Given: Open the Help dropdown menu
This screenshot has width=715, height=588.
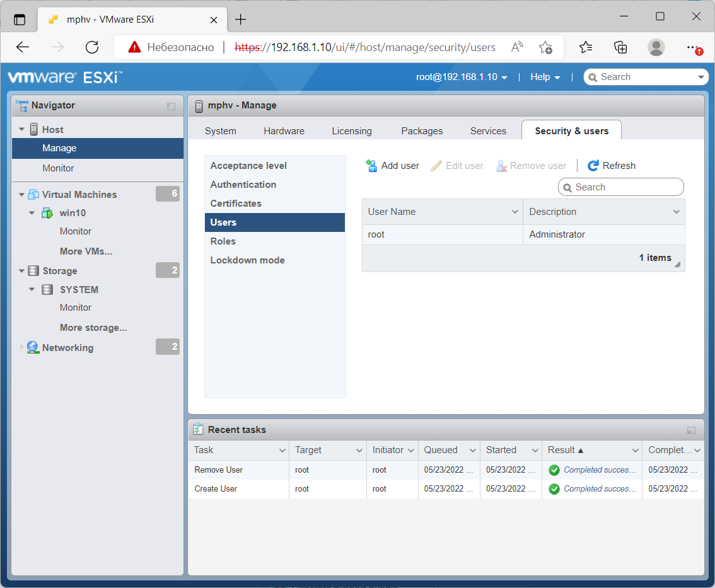Looking at the screenshot, I should tap(545, 77).
